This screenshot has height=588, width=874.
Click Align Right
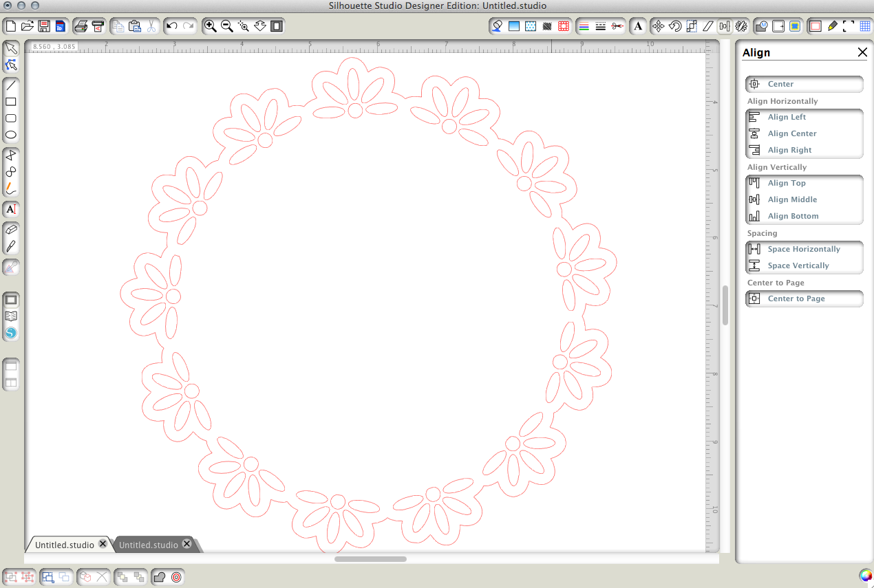[x=804, y=150]
